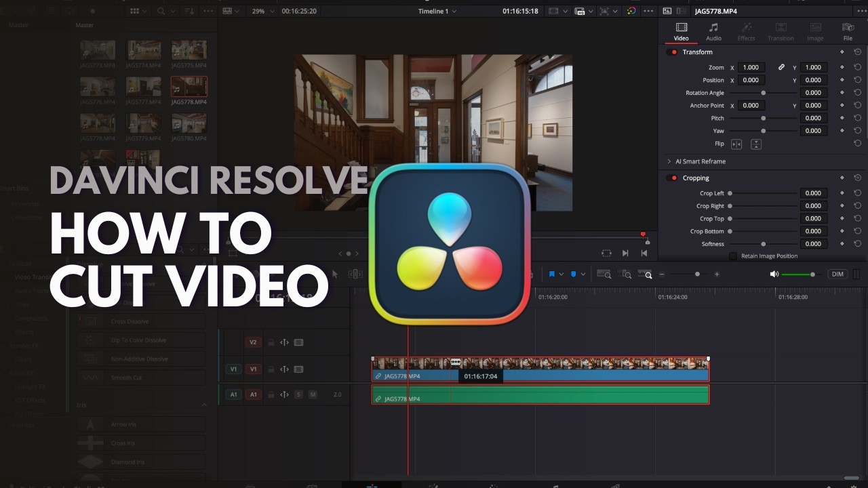Click the Detail Zoom icon

[626, 274]
